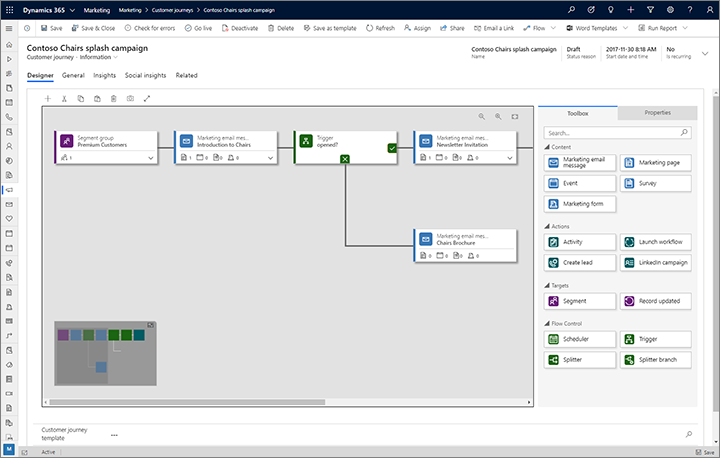Click the designer full-screen expand icon
Image resolution: width=720 pixels, height=458 pixels.
[147, 98]
